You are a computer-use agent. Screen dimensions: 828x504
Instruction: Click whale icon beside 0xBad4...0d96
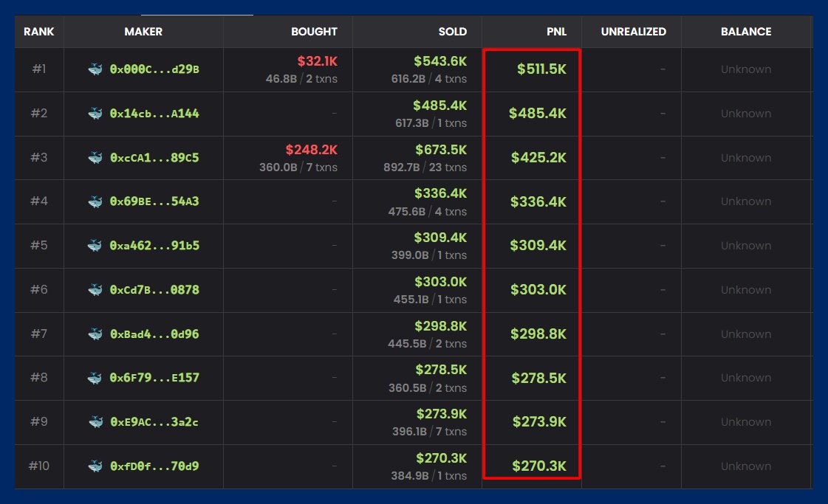tap(95, 334)
